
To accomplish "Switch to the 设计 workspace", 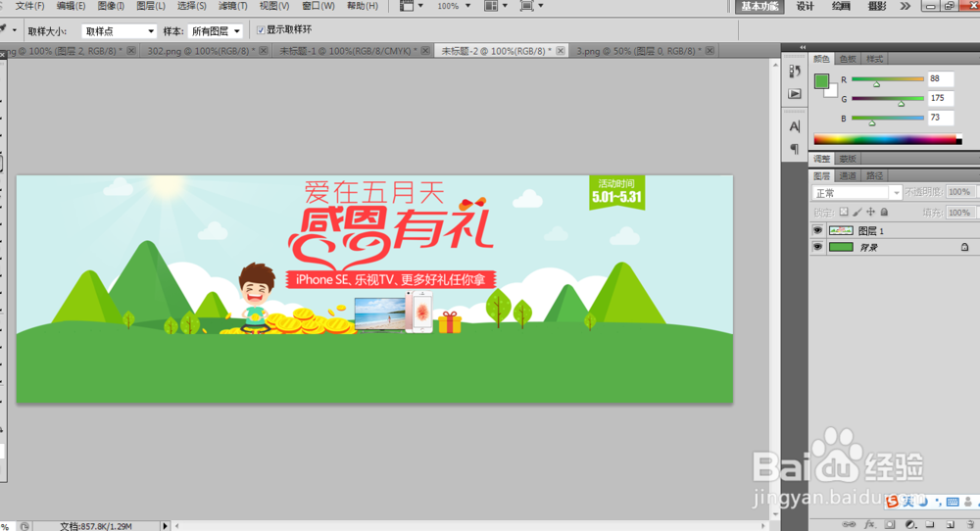I will 805,6.
